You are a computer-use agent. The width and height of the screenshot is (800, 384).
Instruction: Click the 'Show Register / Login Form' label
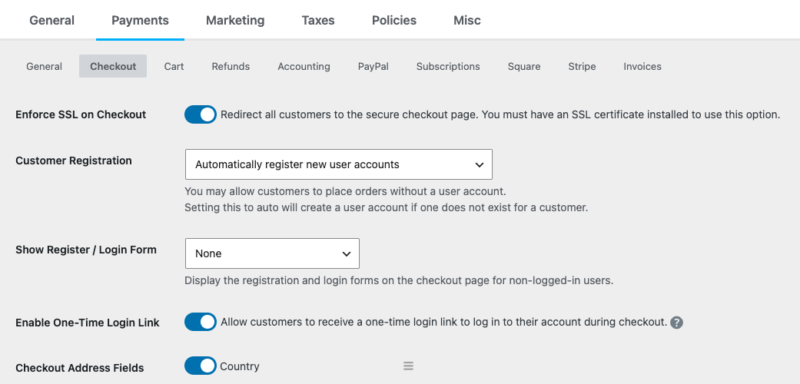click(86, 250)
